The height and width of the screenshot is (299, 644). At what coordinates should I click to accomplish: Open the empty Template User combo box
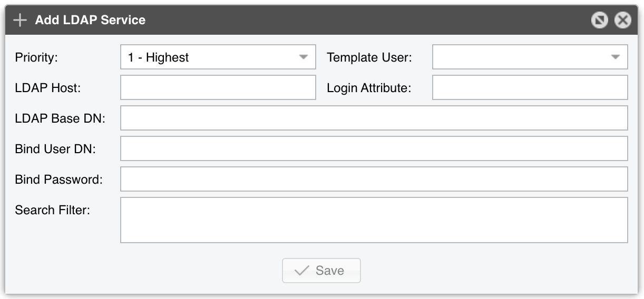(522, 57)
